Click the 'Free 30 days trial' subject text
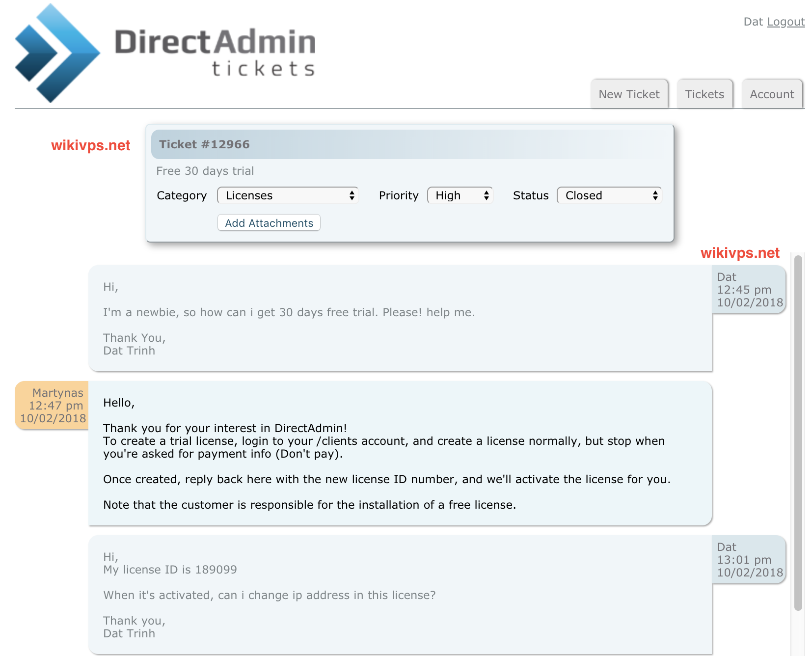812x656 pixels. click(x=205, y=171)
